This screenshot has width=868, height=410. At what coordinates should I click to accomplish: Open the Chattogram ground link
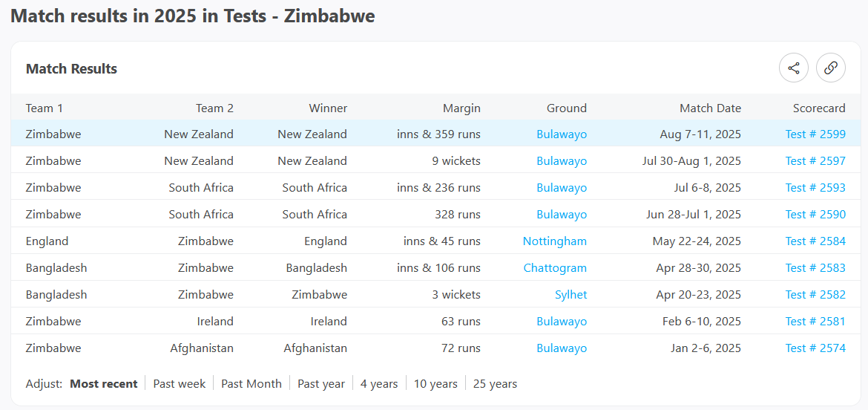coord(555,268)
